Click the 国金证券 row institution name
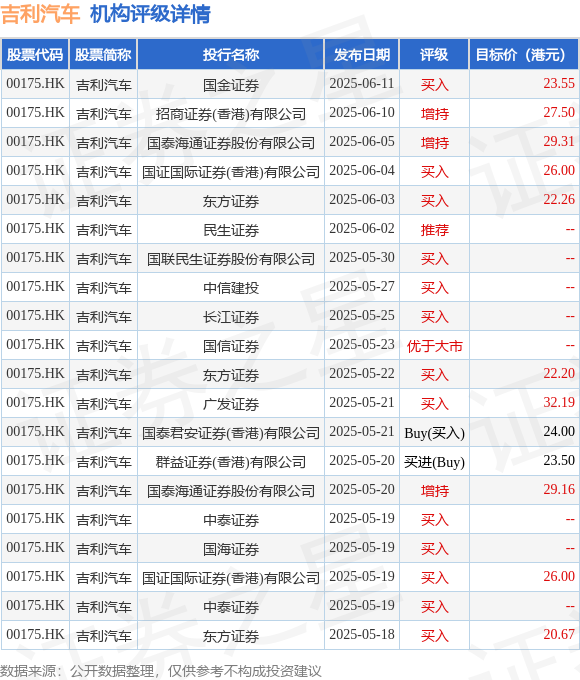580x680 pixels. click(x=231, y=85)
